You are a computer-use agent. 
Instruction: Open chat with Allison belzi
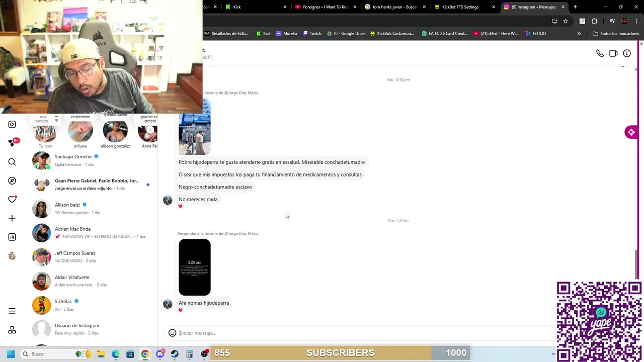94,209
